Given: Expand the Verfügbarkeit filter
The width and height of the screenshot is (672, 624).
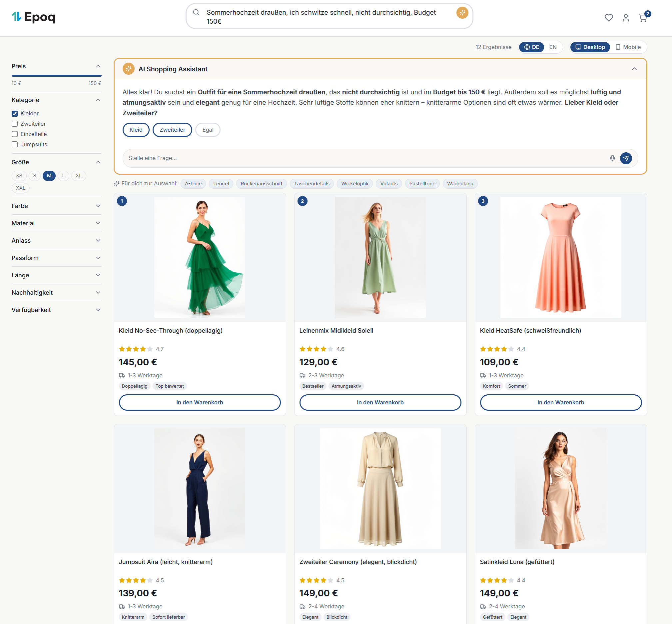Looking at the screenshot, I should [56, 310].
